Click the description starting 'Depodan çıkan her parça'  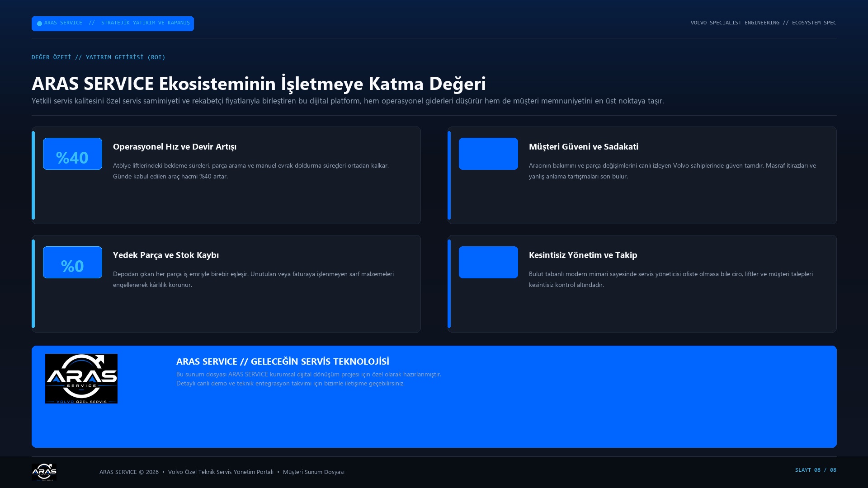253,279
